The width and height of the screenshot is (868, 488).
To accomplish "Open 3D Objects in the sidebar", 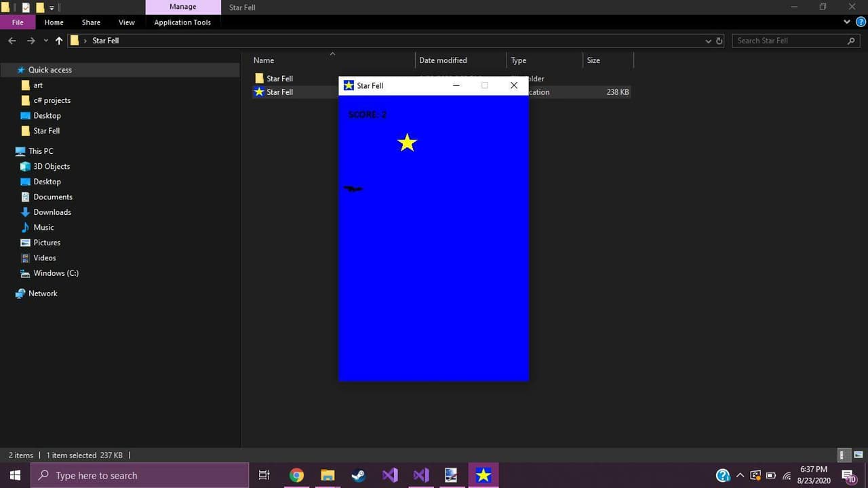I will click(x=52, y=167).
